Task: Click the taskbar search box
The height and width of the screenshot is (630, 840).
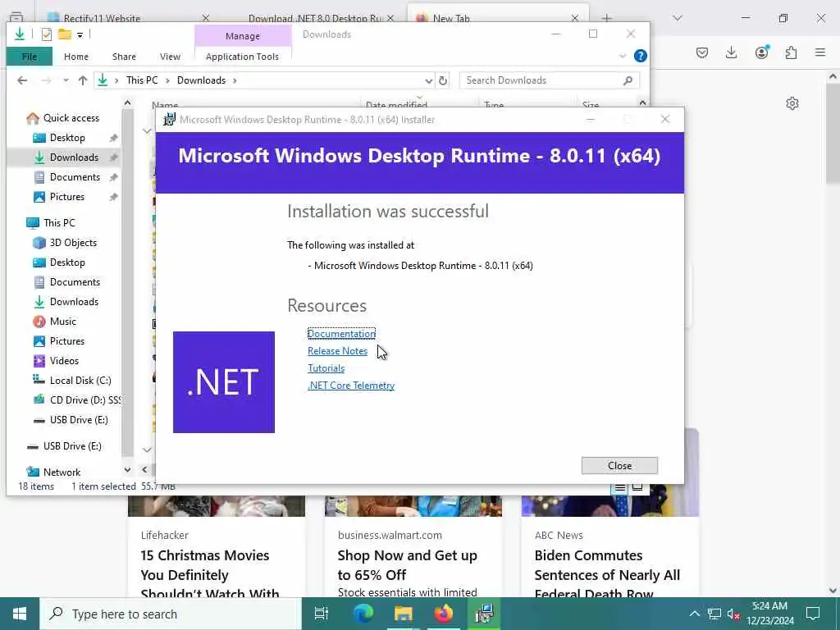Action: point(171,614)
